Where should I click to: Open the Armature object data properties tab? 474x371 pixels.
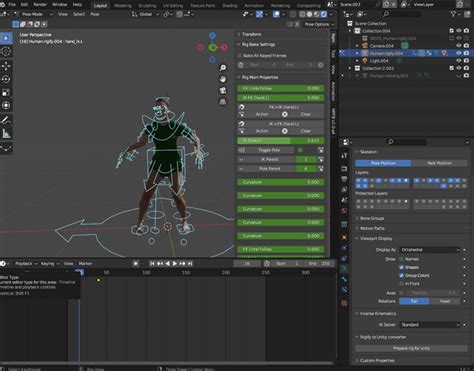(344, 269)
